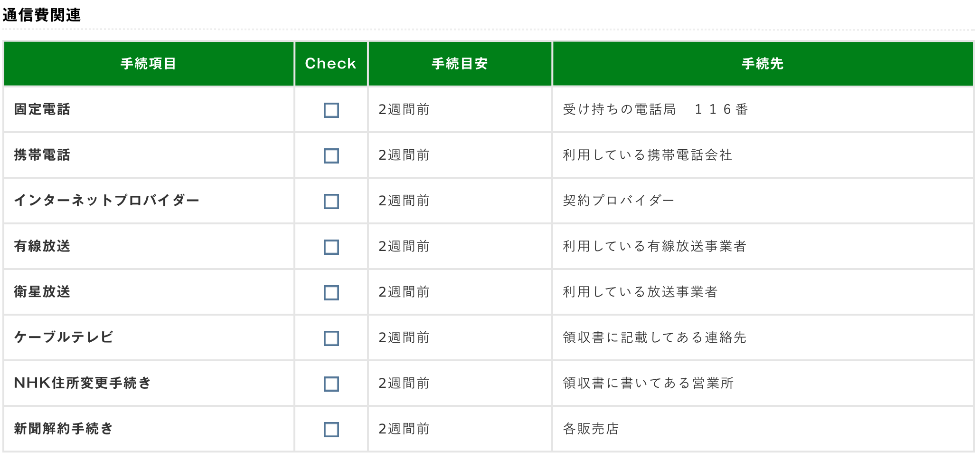Click the 領収書に書いてある営業所 cell

pyautogui.click(x=648, y=383)
